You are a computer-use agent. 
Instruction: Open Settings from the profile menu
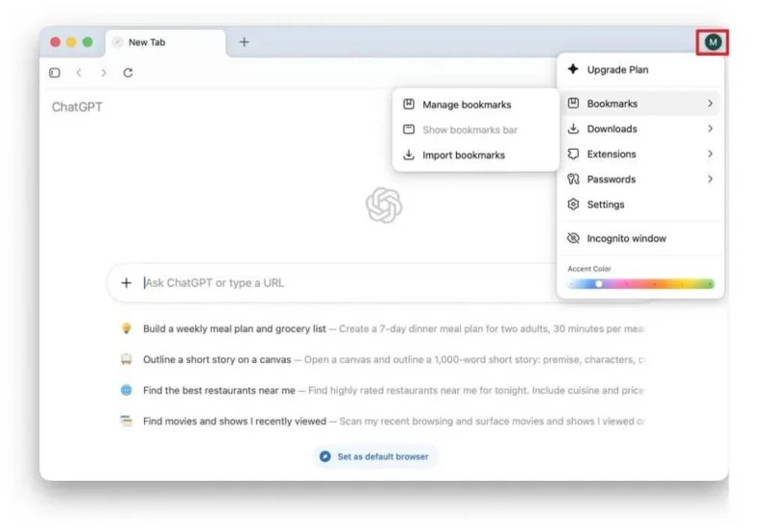click(x=640, y=205)
